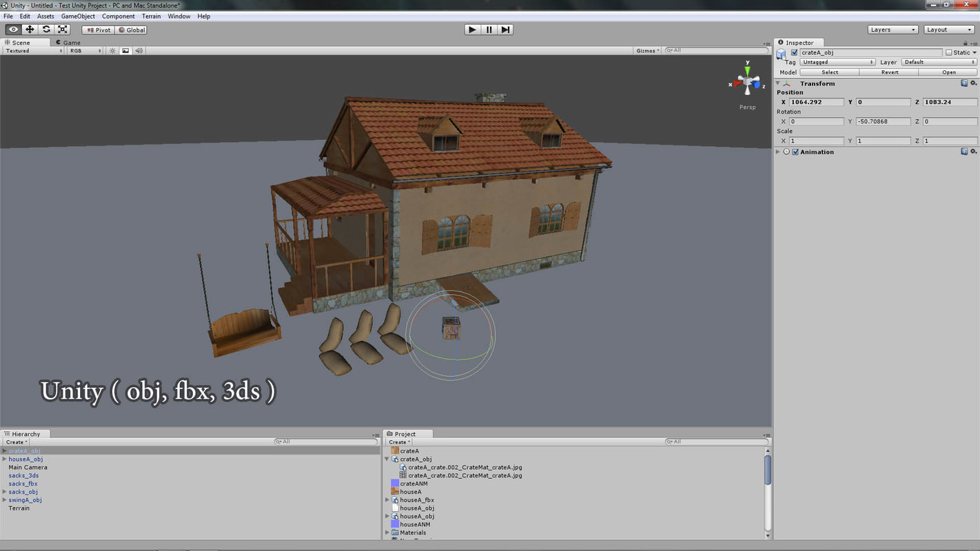The image size is (980, 551).
Task: Select the Move tool in toolbar
Action: pos(30,30)
